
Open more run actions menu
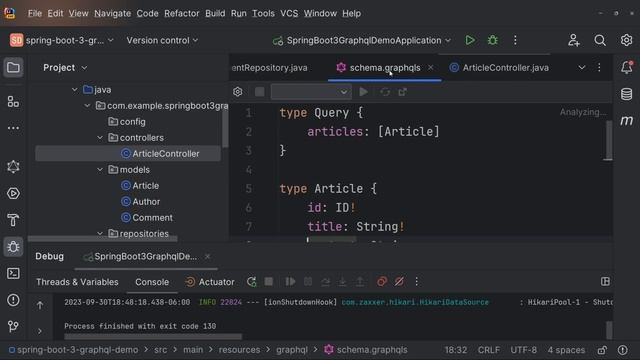(x=515, y=40)
